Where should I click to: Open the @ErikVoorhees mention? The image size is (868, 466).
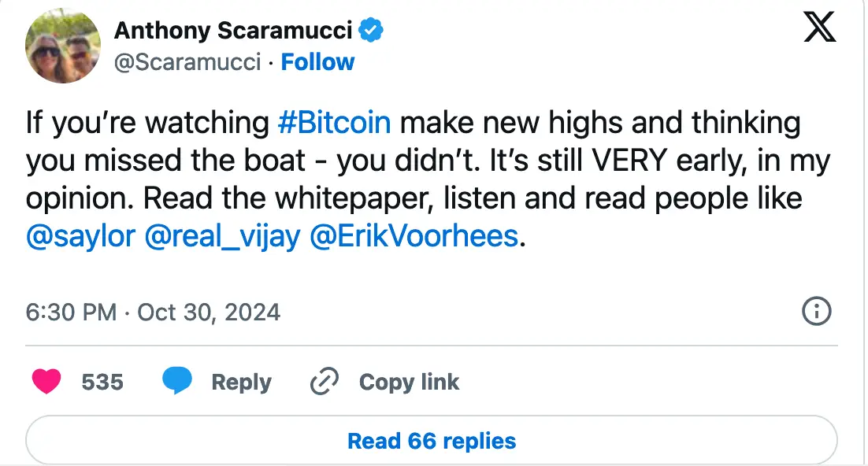click(415, 237)
